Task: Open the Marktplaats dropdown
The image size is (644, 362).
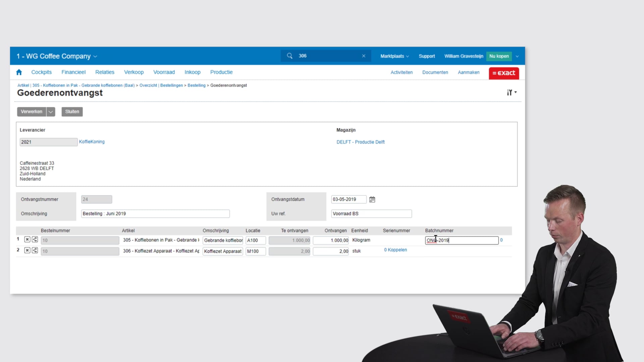Action: (x=394, y=56)
